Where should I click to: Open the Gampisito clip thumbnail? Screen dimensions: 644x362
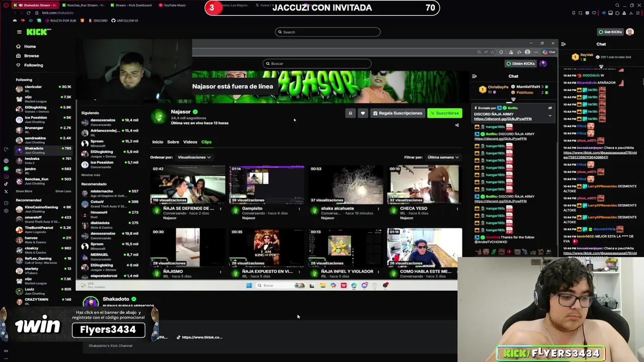(x=267, y=185)
